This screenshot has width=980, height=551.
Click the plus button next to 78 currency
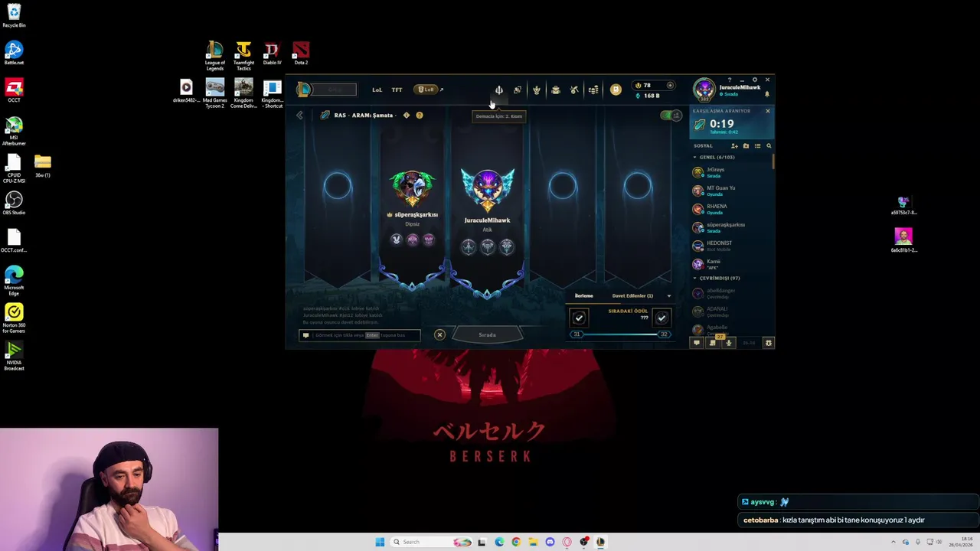[x=670, y=85]
